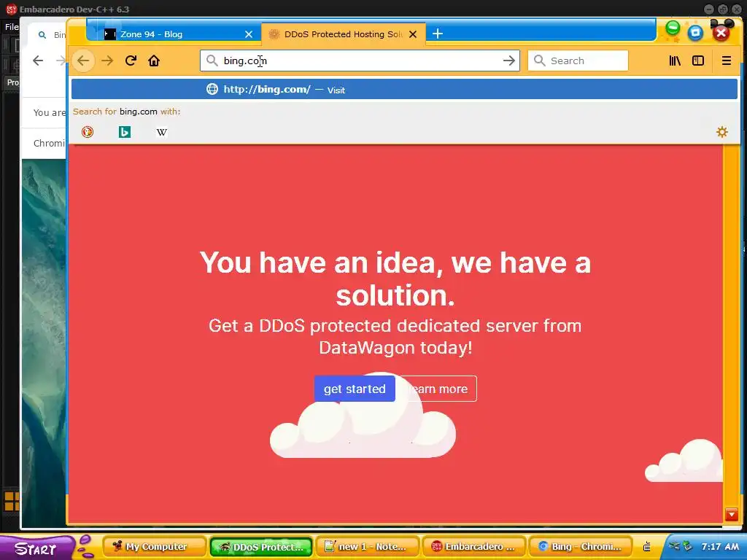
Task: Close the DDoS Protected Hosting tab
Action: 413,34
